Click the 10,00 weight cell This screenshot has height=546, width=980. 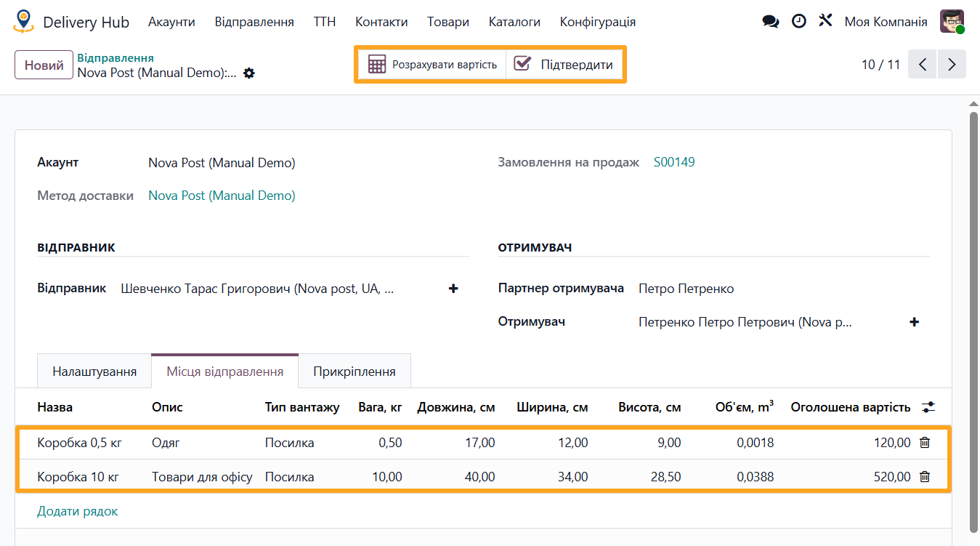coord(387,477)
